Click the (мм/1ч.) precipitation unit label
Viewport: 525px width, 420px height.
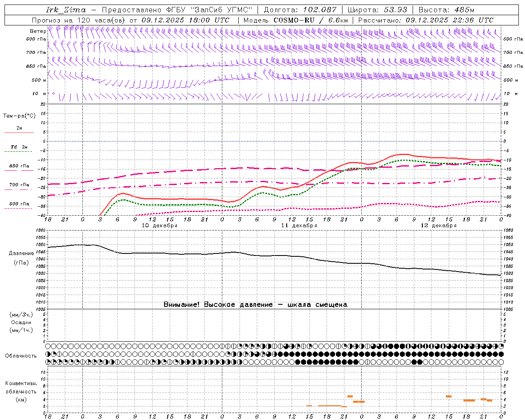coord(21,330)
